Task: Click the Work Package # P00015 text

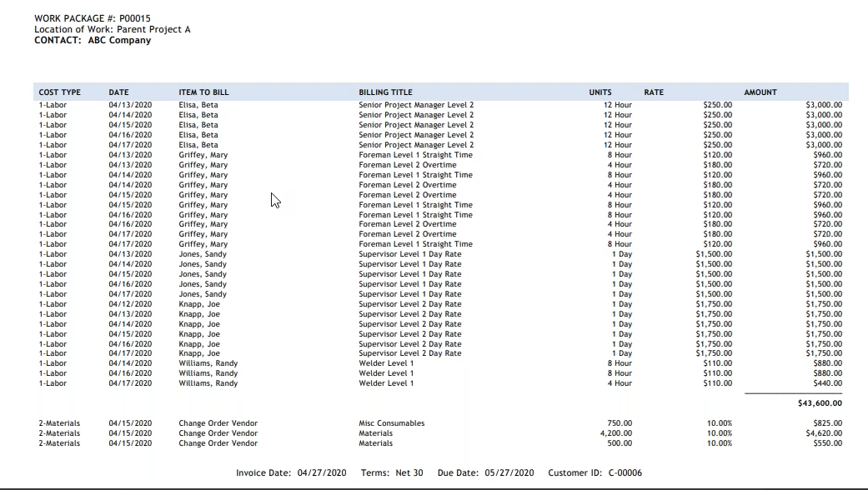Action: (93, 18)
